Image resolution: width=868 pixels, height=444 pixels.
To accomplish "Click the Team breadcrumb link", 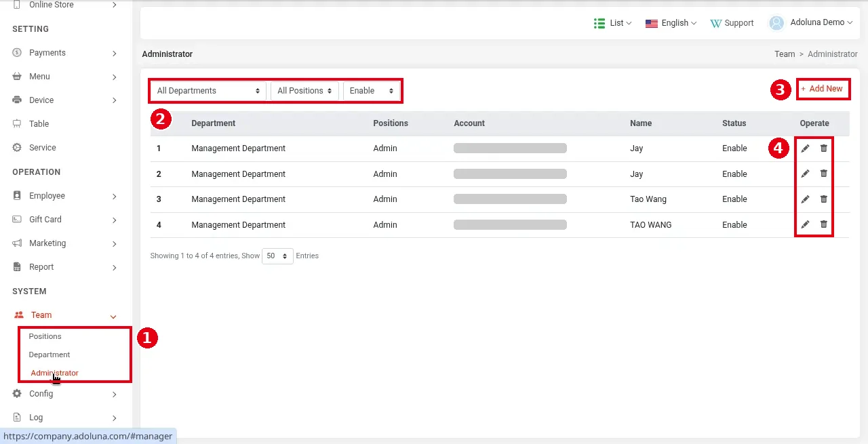I will tap(785, 54).
